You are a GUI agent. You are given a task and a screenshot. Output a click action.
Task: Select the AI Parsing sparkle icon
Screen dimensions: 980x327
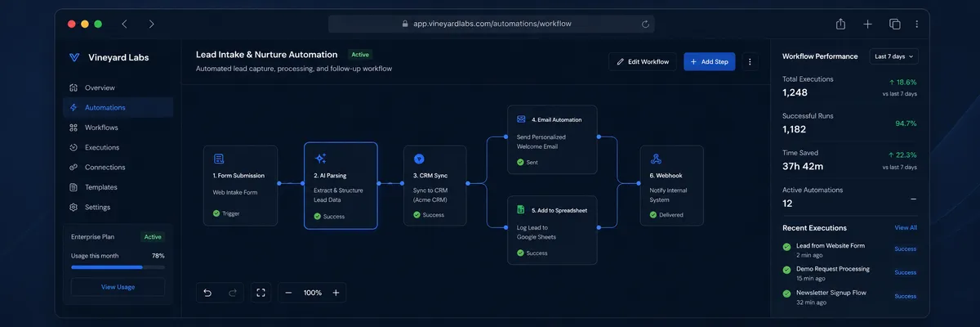[320, 159]
